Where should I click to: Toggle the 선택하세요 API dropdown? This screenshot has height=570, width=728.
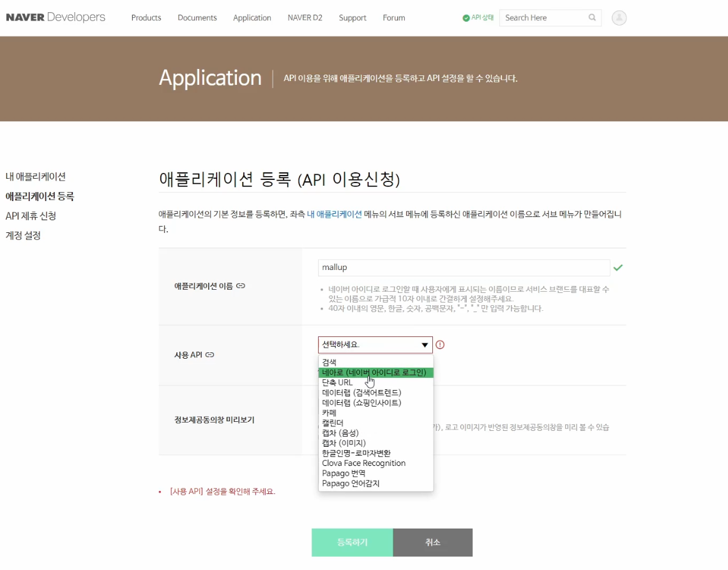375,345
